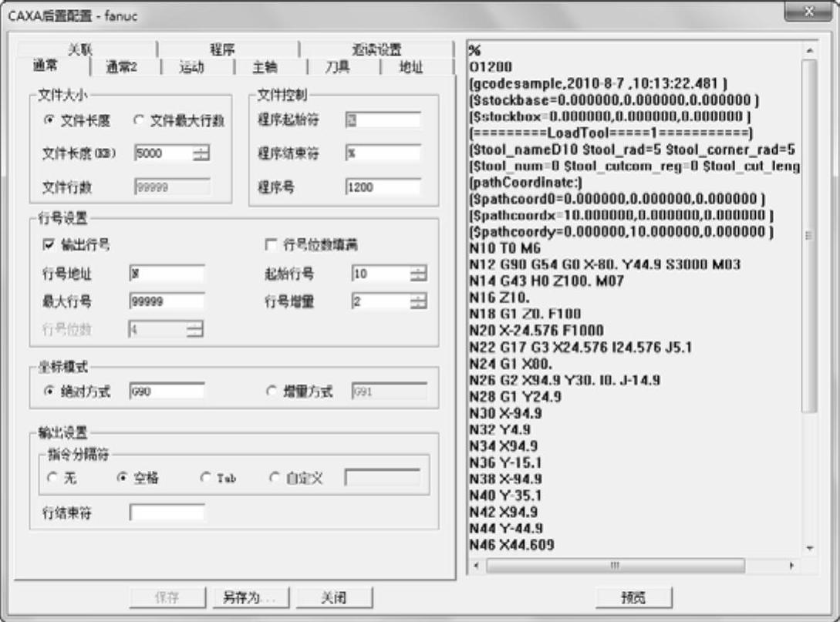Screen dimensions: 840x622
Task: Open the 通常2 tab
Action: 122,67
